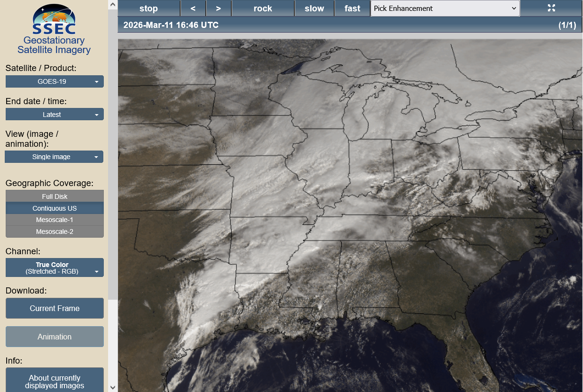The width and height of the screenshot is (583, 392).
Task: Select Full Disk coverage
Action: (55, 196)
